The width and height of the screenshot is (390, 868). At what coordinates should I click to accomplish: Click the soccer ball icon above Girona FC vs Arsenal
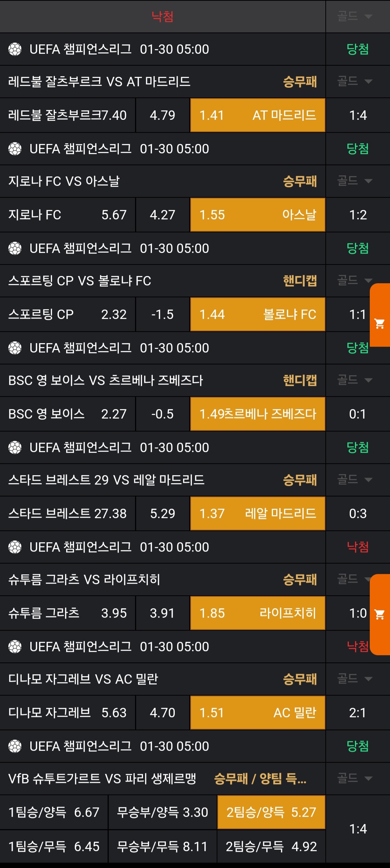(x=15, y=149)
